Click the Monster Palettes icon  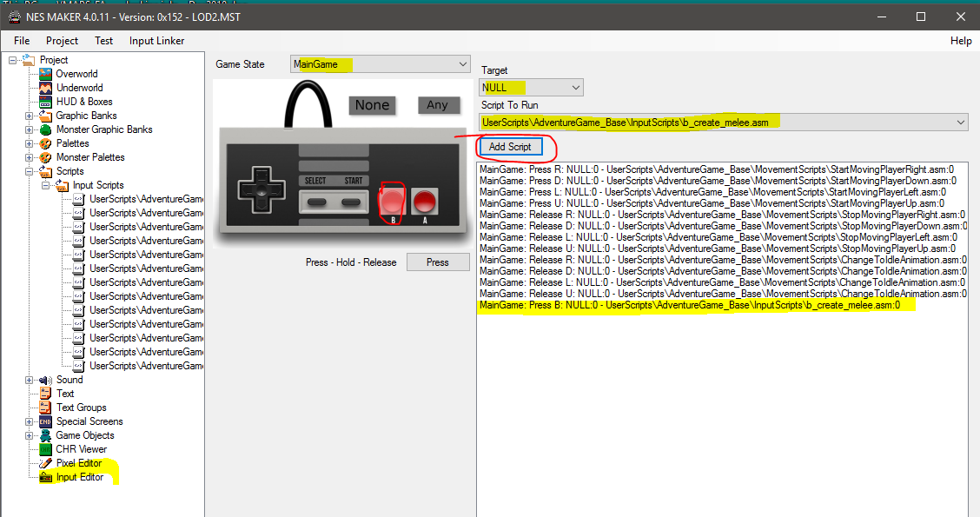click(46, 157)
